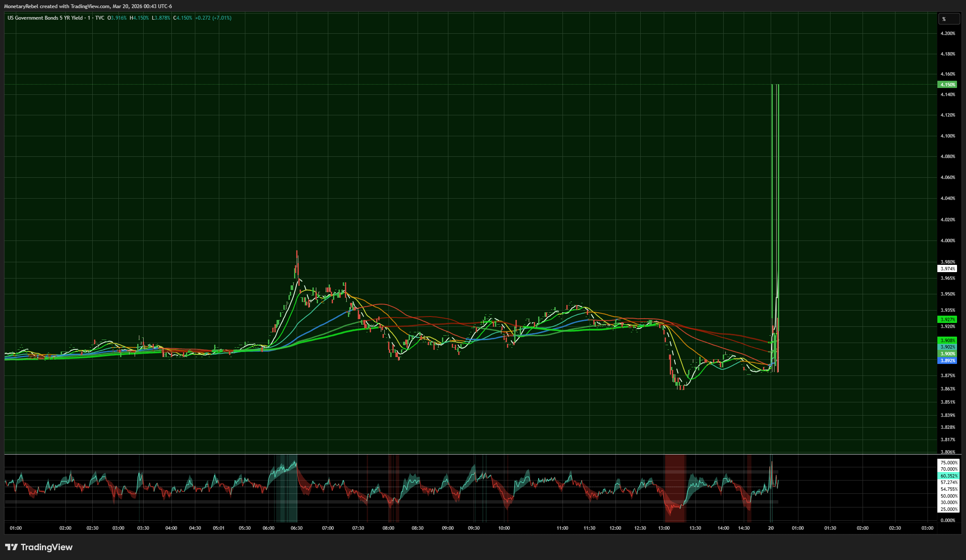This screenshot has width=966, height=560.
Task: Click the 14:30 time axis label
Action: point(744,528)
